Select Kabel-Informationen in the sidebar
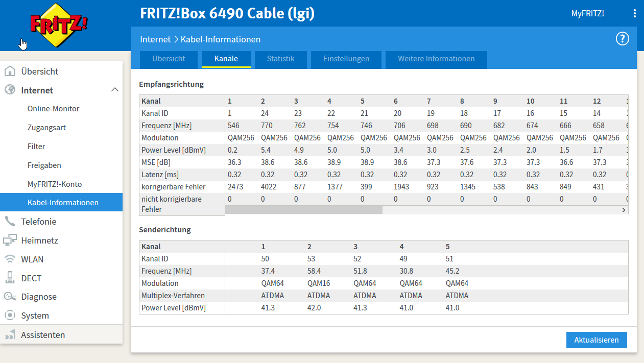 (61, 202)
